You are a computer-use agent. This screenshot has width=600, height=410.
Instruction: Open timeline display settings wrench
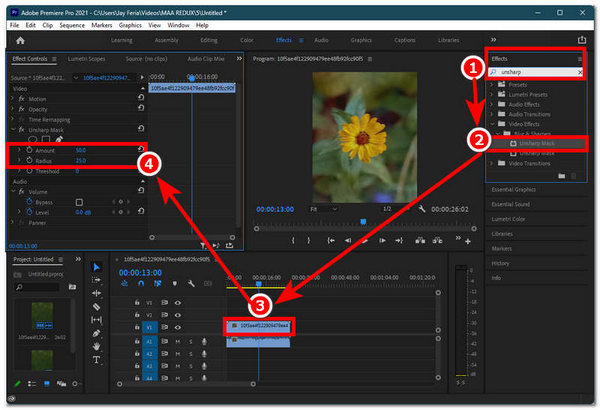[x=191, y=284]
